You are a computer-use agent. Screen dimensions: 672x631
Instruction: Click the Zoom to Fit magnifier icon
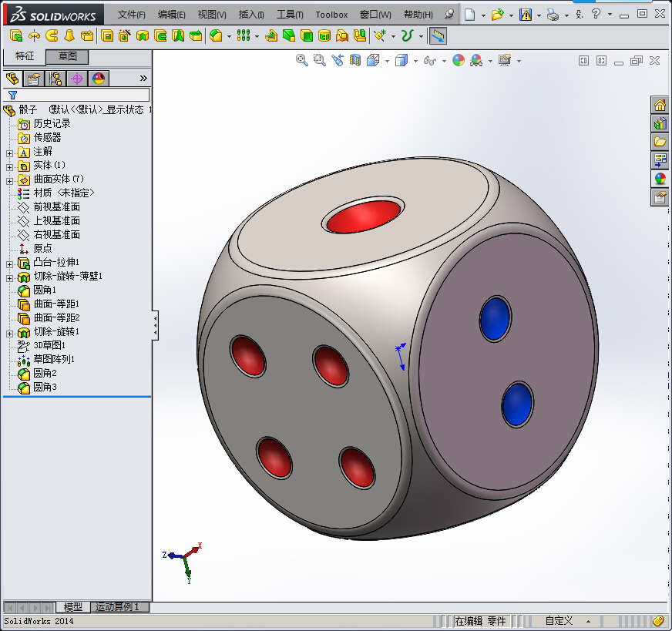[x=302, y=60]
